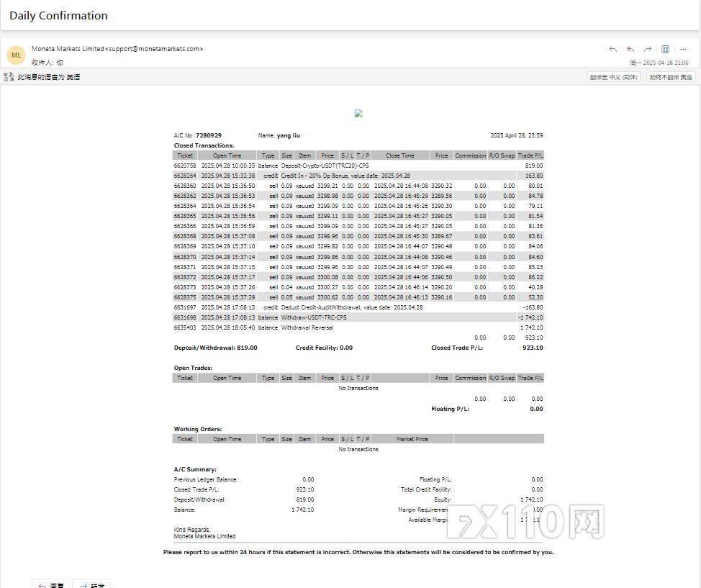Select ticket number 6628264
The width and height of the screenshot is (701, 588).
point(185,176)
